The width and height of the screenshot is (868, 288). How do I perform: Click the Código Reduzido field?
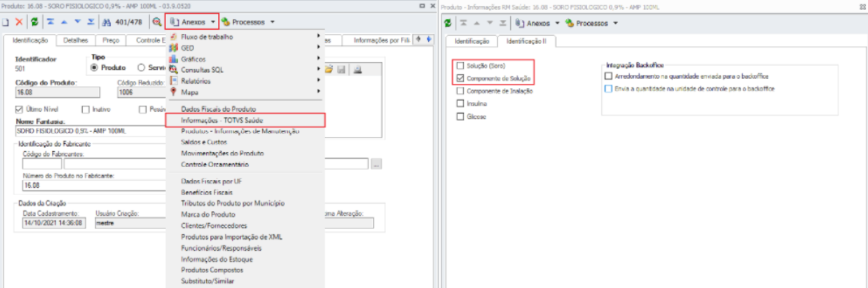pyautogui.click(x=142, y=92)
